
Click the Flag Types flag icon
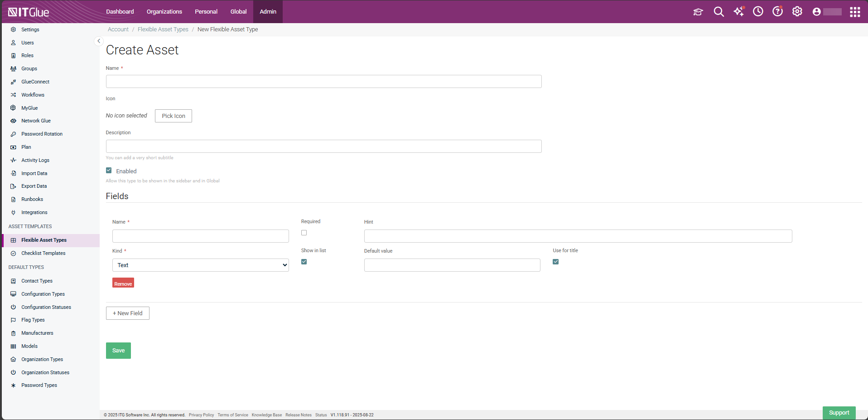pos(13,320)
